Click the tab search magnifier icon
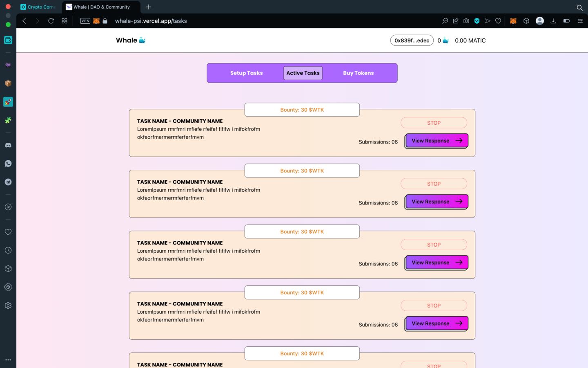Viewport: 588px width, 368px height. point(579,7)
